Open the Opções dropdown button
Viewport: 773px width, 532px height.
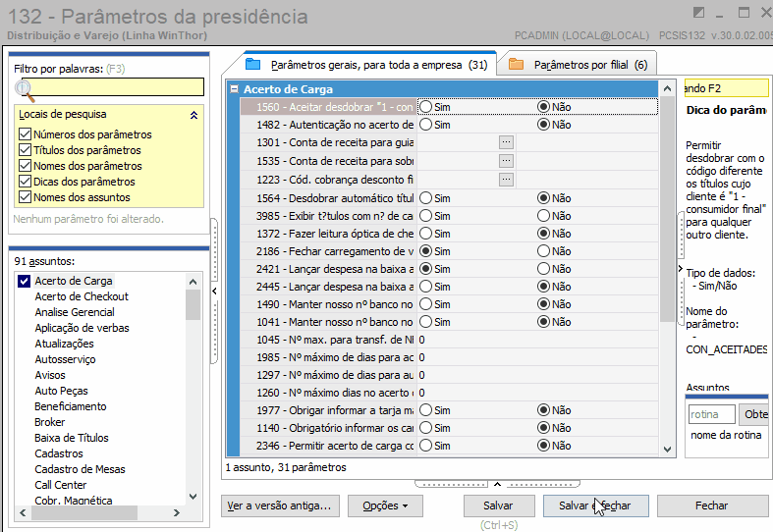click(x=385, y=505)
